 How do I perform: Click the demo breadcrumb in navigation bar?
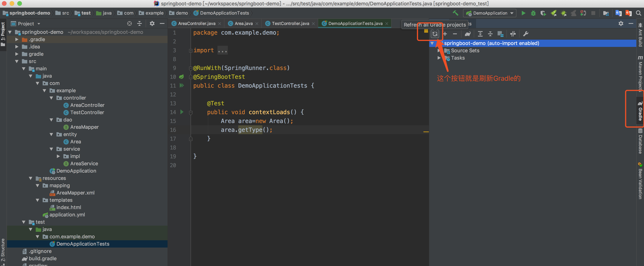coord(181,13)
